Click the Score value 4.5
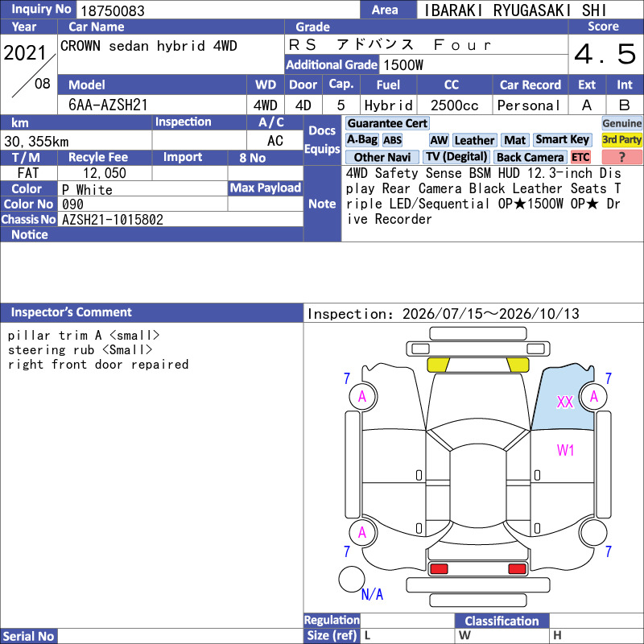The image size is (644, 644). (605, 54)
